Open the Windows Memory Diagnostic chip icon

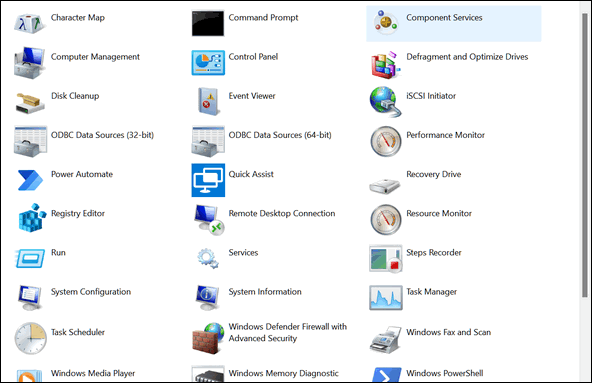pos(208,375)
